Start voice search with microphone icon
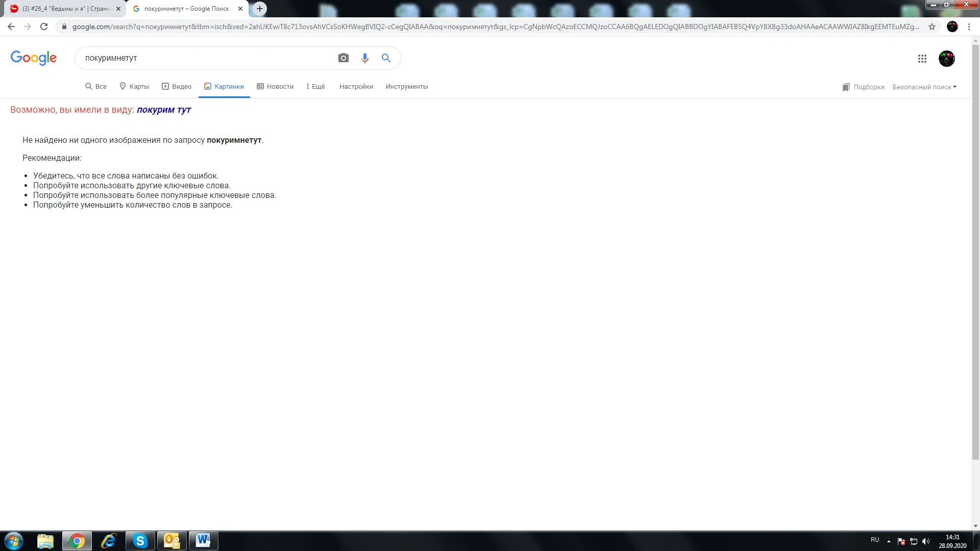980x551 pixels. 364,58
